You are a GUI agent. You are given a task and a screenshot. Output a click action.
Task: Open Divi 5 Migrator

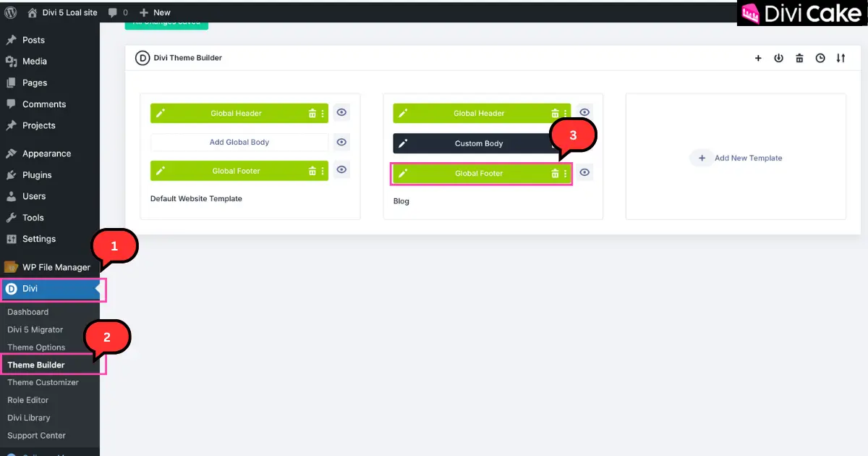click(x=35, y=329)
